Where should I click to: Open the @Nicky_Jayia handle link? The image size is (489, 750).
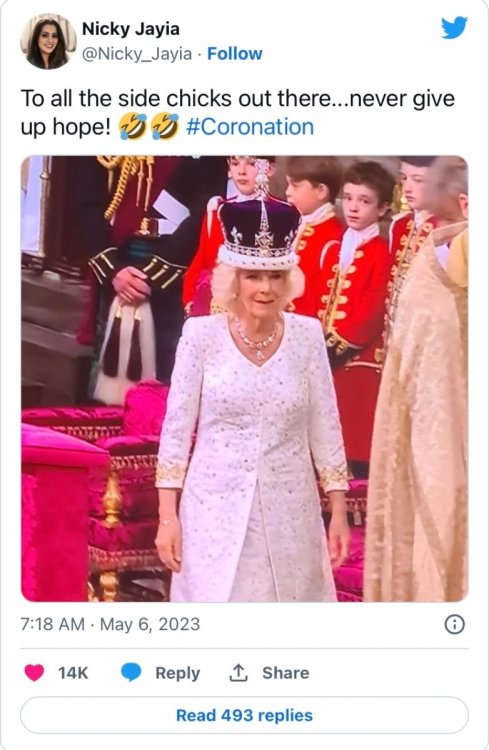tap(137, 54)
